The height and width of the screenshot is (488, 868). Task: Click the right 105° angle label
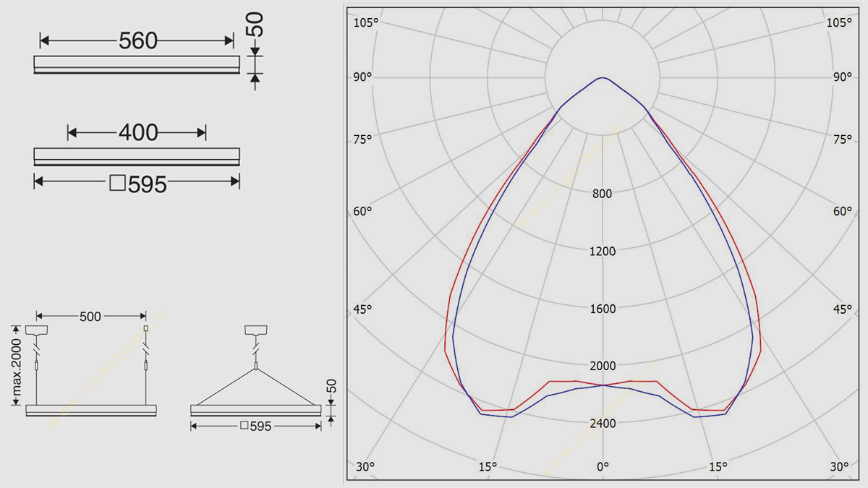(839, 23)
